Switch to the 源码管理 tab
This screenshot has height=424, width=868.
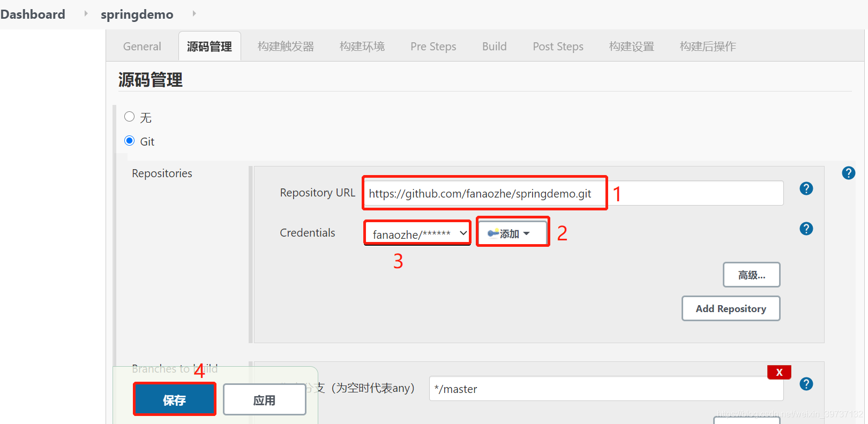tap(209, 47)
